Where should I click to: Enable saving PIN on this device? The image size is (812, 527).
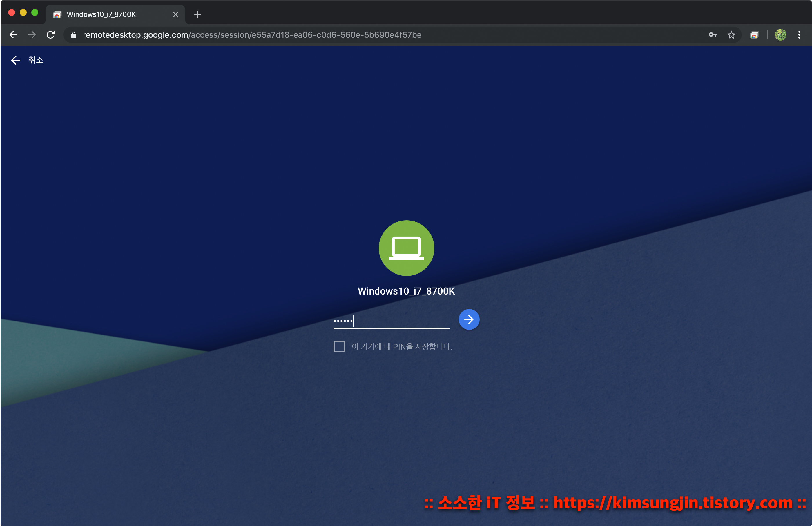point(339,347)
